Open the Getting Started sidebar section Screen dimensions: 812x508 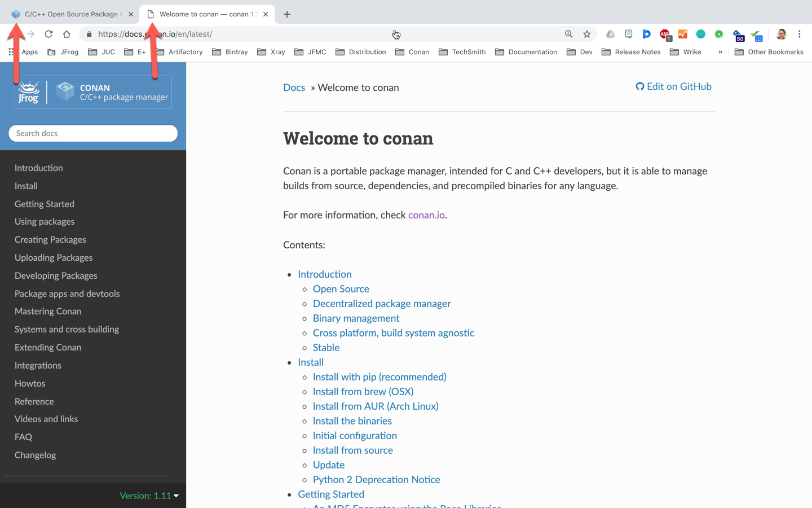45,204
